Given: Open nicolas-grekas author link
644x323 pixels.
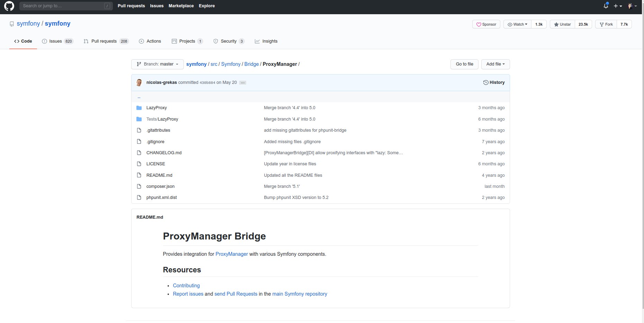Looking at the screenshot, I should pyautogui.click(x=162, y=82).
